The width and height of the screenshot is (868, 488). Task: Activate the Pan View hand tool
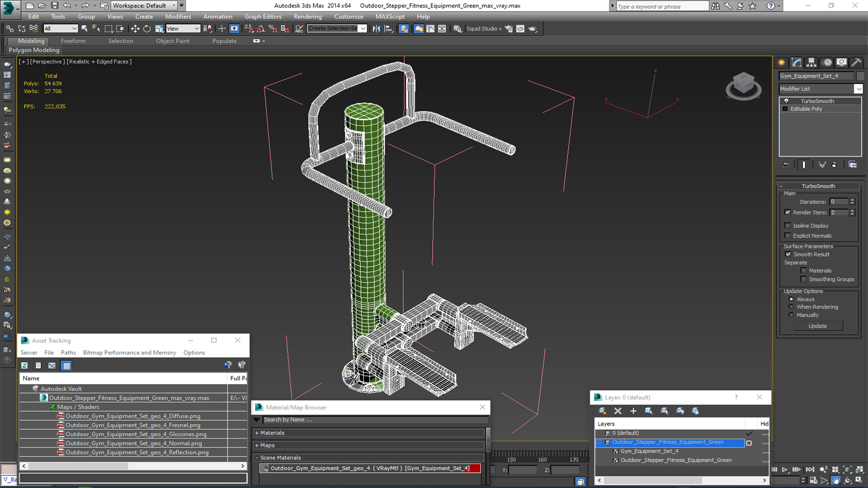point(835,480)
